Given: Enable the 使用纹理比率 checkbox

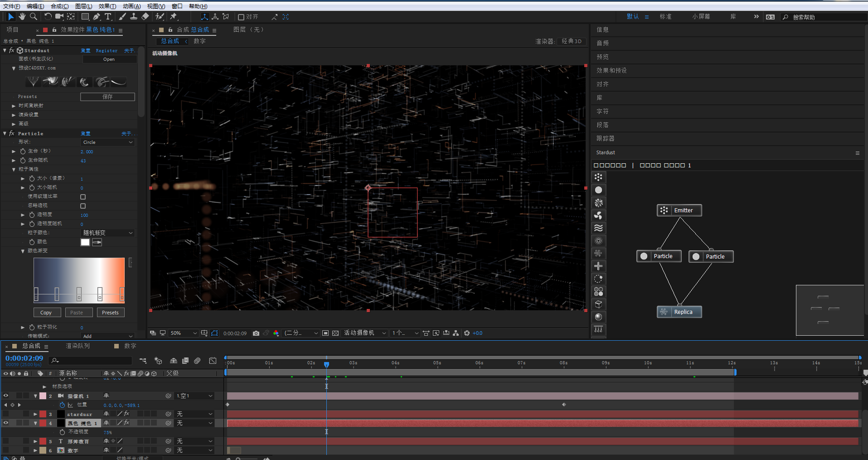Looking at the screenshot, I should pyautogui.click(x=83, y=197).
